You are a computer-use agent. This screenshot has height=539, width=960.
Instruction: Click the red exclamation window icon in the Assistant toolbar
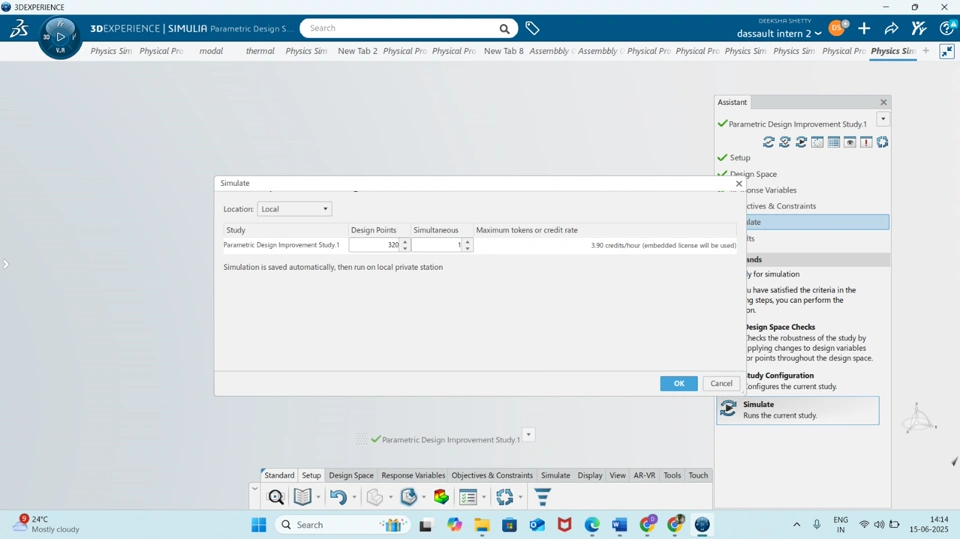pos(866,142)
